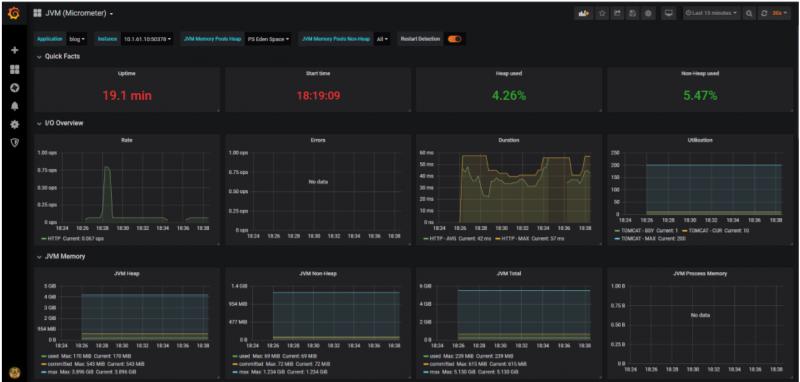The height and width of the screenshot is (382, 800).
Task: Zoom out time range magnifier icon
Action: point(749,14)
